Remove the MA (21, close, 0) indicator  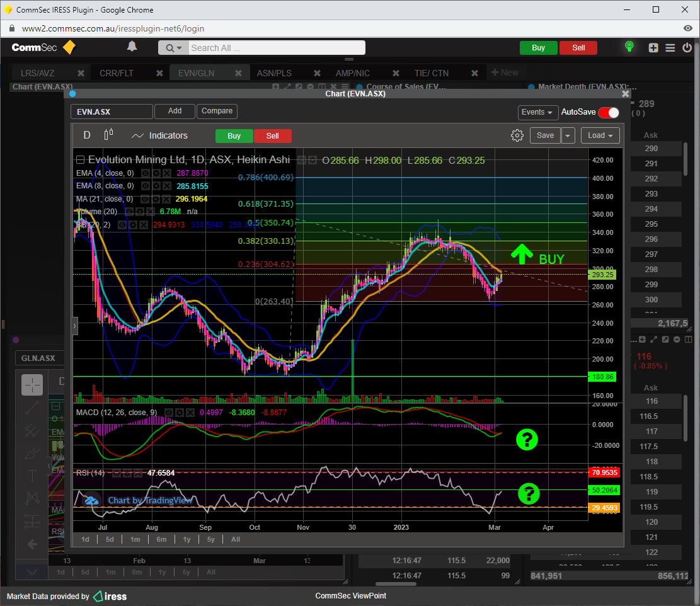point(166,199)
